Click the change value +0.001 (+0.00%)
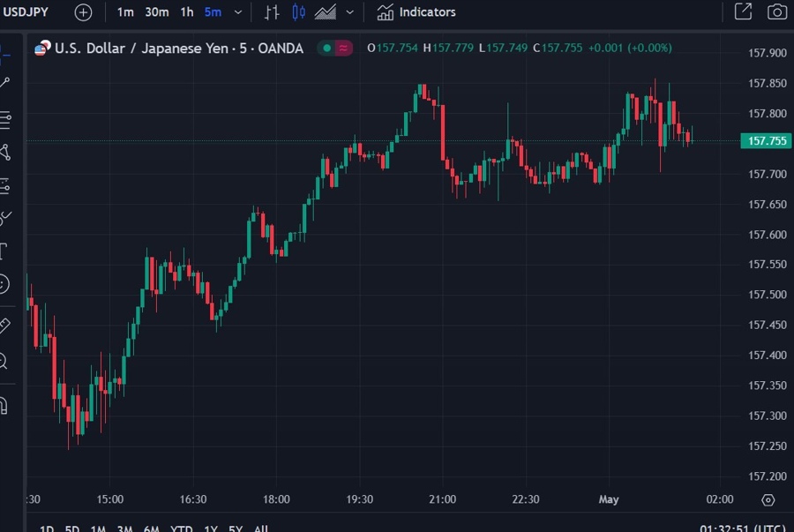This screenshot has width=794, height=532. (x=630, y=49)
